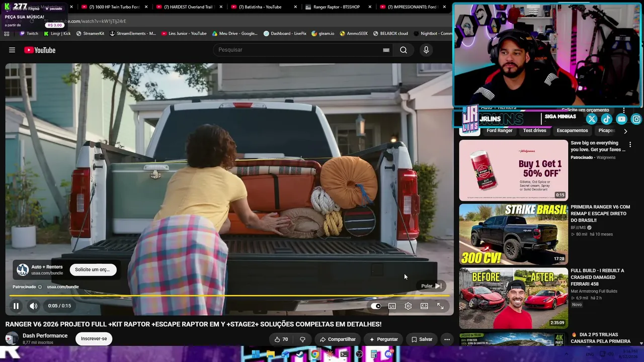Click the Perguntar button
This screenshot has height=362, width=644.
tap(383, 339)
